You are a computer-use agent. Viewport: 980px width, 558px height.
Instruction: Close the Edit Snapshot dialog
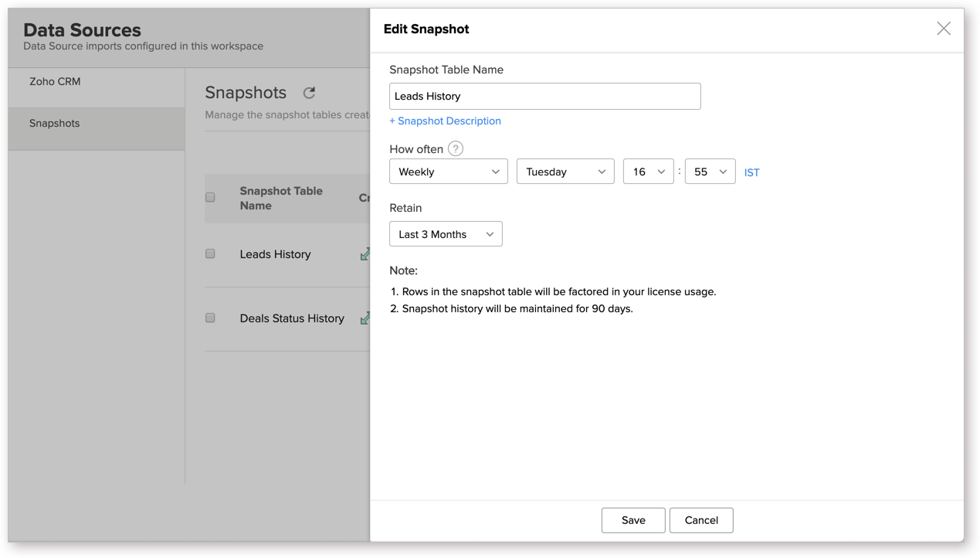point(943,29)
